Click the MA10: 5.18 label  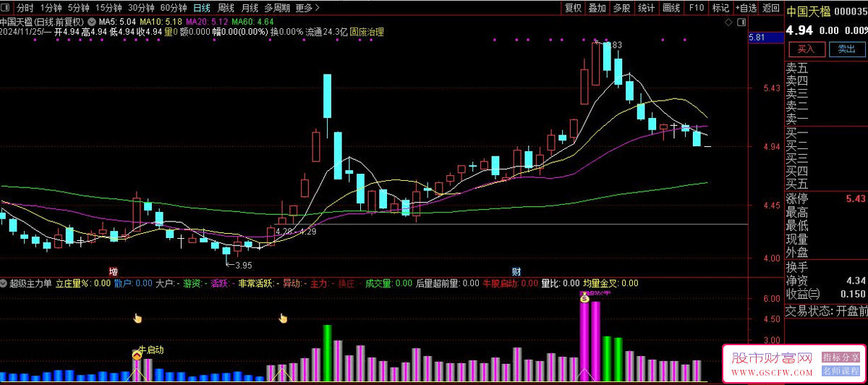point(159,22)
